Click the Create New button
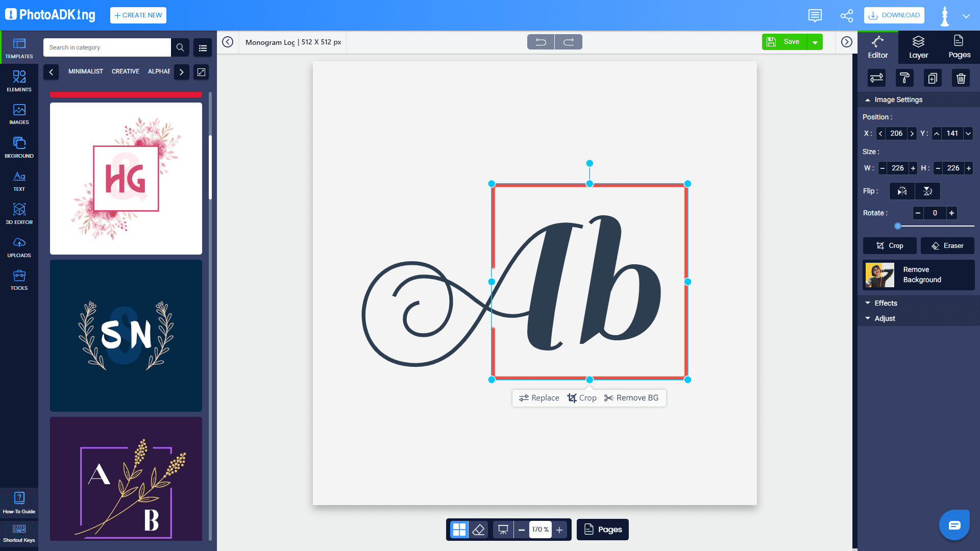 138,15
